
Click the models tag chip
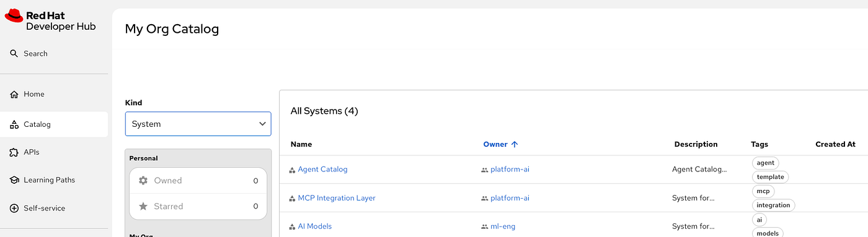768,233
